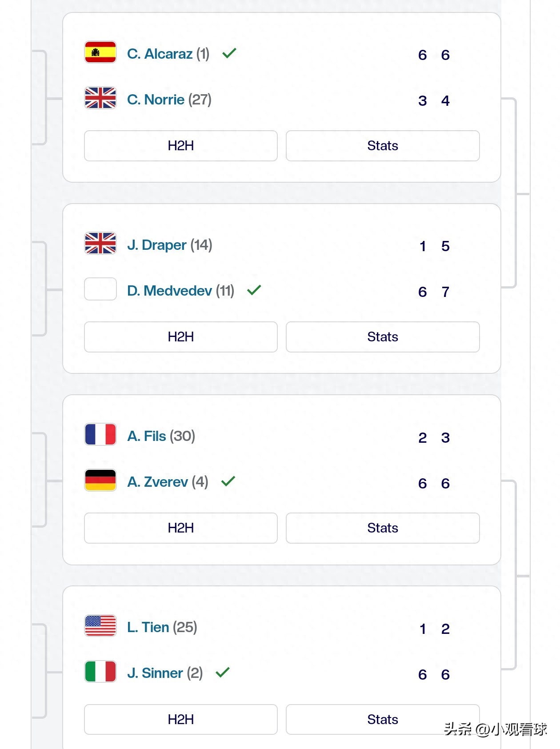Click the USA flag next to L. Tien

click(100, 626)
